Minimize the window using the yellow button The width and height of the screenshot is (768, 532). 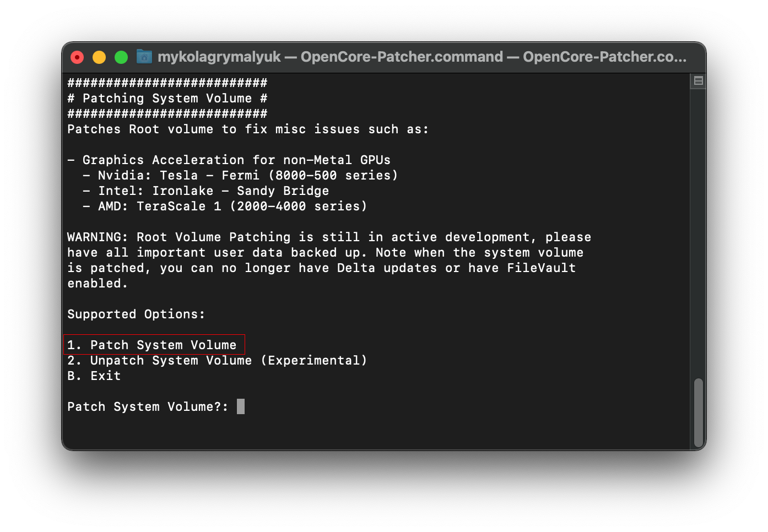(x=99, y=57)
